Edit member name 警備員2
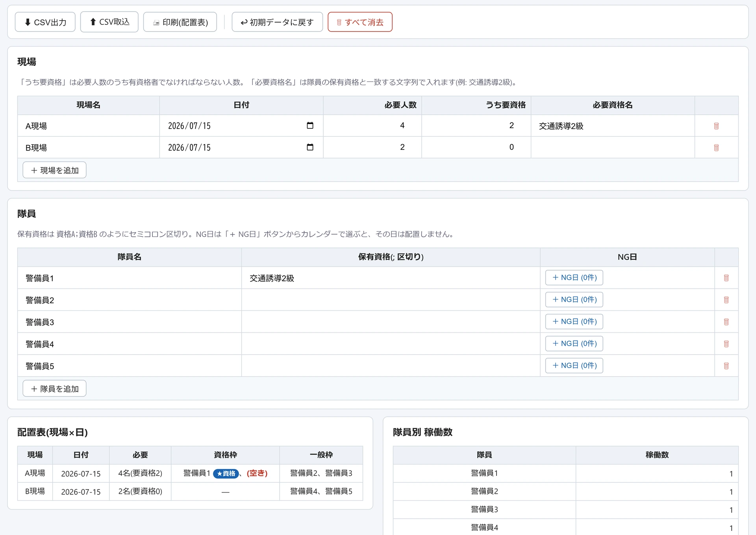This screenshot has width=756, height=535. (130, 300)
